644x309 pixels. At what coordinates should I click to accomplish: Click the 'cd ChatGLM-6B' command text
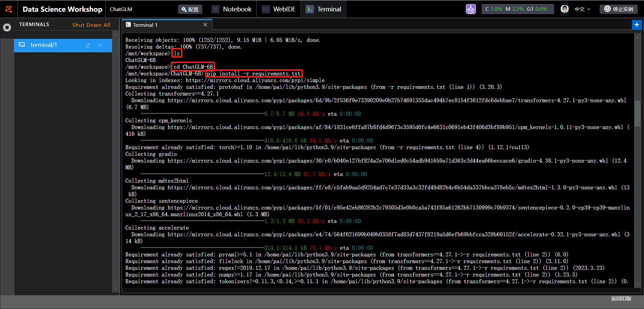click(193, 67)
